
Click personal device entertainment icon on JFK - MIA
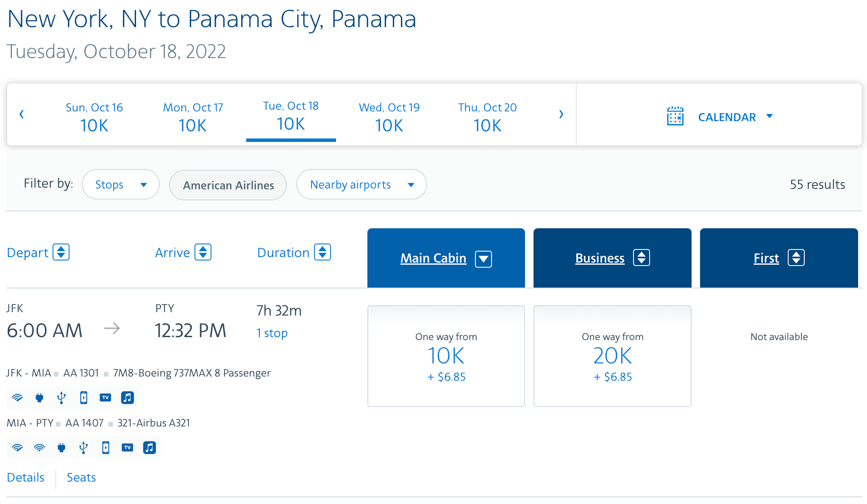point(83,398)
